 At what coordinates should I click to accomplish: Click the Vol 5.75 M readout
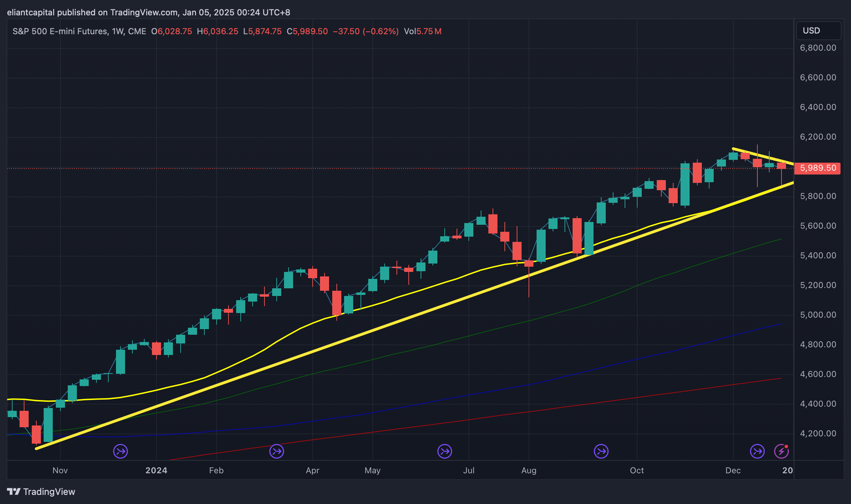(x=423, y=31)
